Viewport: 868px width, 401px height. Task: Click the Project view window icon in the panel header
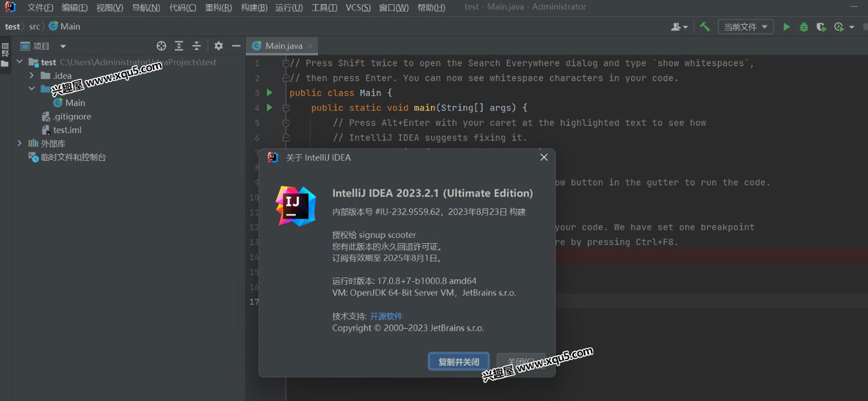coord(25,46)
